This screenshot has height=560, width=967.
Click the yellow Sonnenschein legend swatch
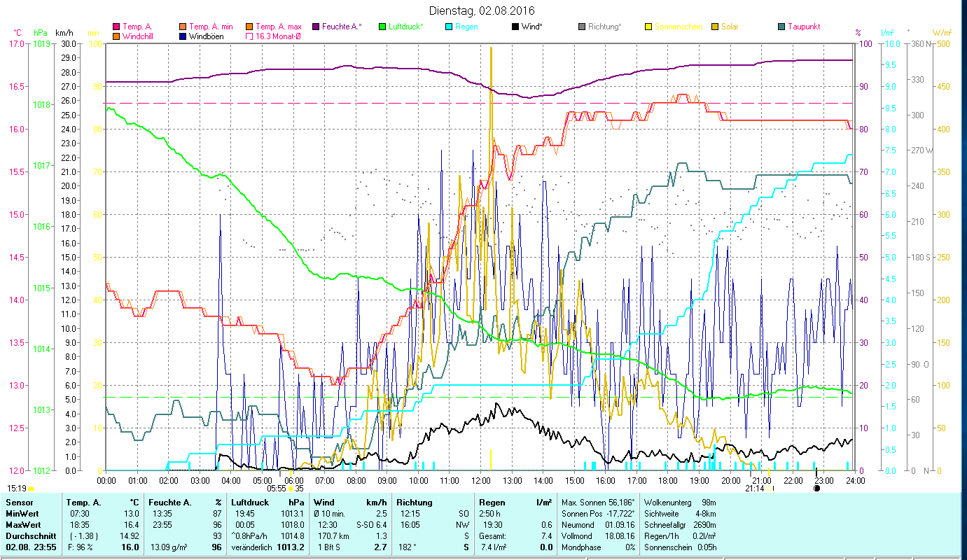[648, 27]
